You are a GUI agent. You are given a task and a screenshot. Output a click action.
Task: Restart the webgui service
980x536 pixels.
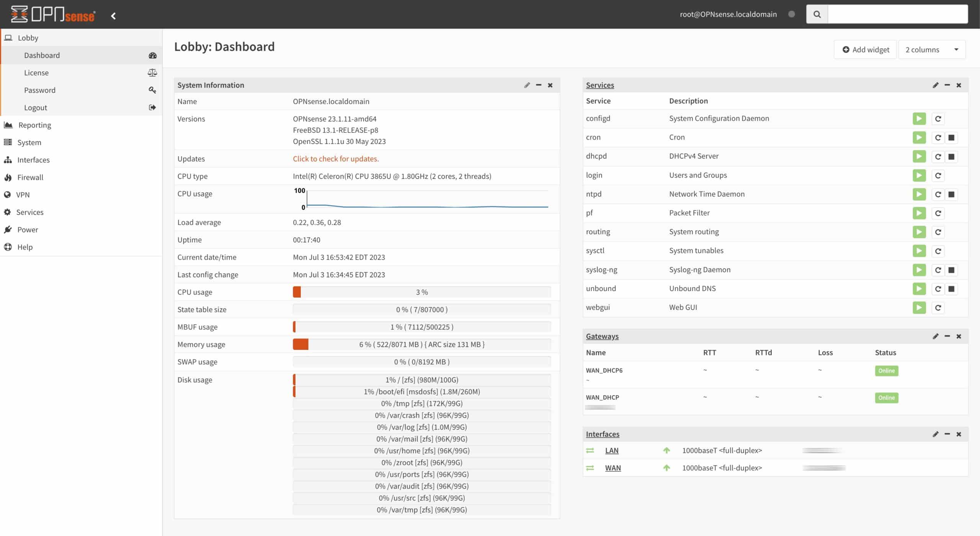coord(938,307)
